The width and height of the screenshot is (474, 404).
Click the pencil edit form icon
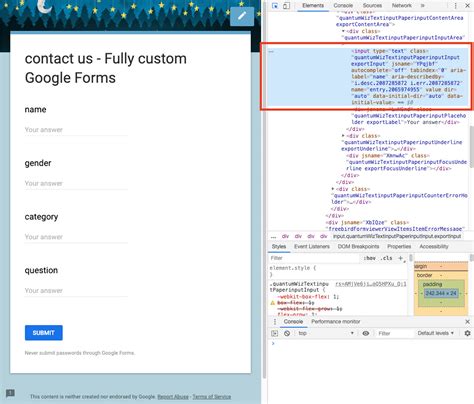242,16
